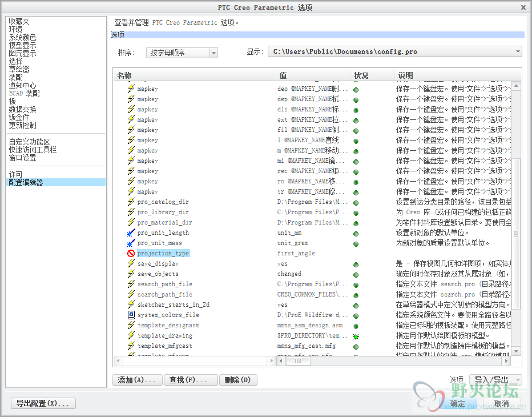Viewport: 532px width, 417px height.
Task: Select 许可 in the left list
Action: coord(15,174)
